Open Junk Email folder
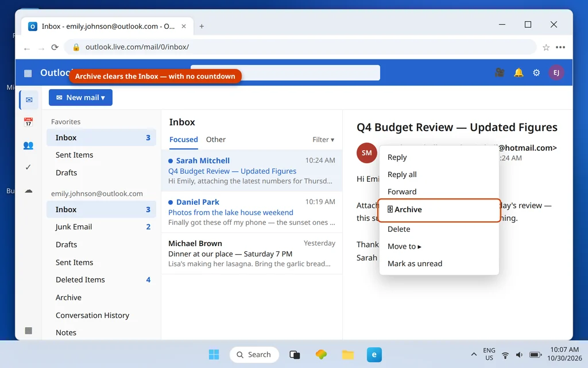The width and height of the screenshot is (588, 368). (x=101, y=227)
